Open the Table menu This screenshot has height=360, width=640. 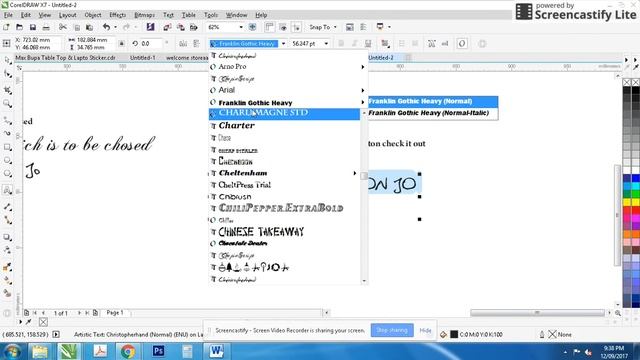coord(188,15)
